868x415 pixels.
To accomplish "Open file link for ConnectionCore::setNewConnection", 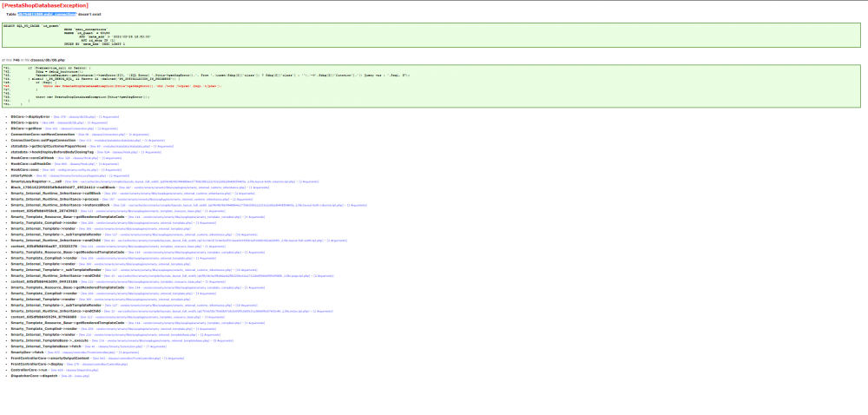I will (x=102, y=135).
